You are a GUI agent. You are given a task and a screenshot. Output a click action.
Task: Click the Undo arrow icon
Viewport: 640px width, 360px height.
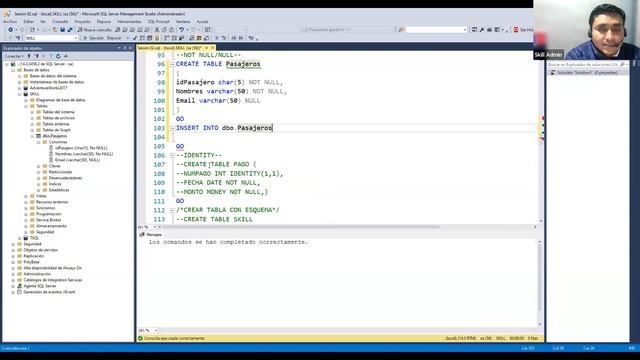182,30
